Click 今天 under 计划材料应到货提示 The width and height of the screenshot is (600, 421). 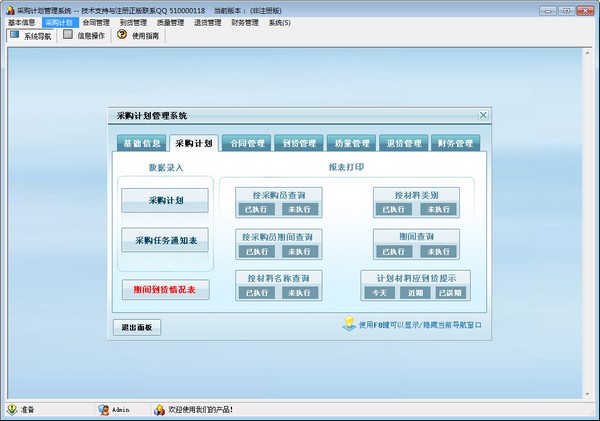(x=379, y=293)
